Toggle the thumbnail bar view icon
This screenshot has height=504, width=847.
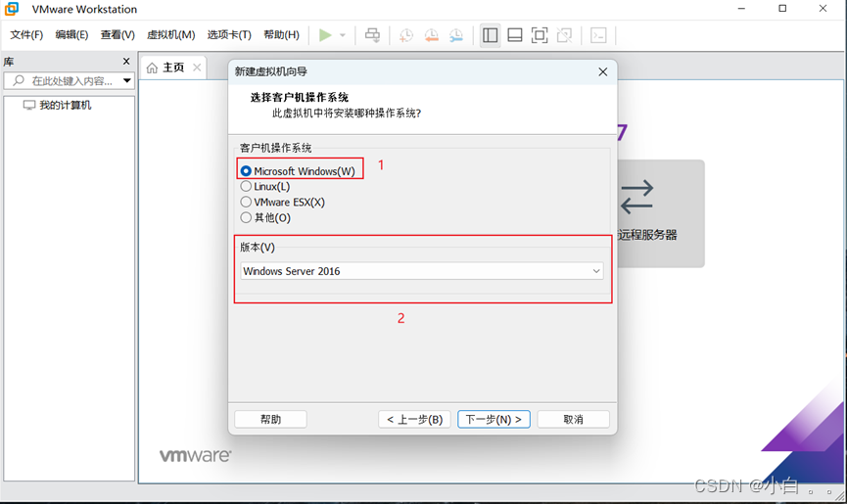coord(515,35)
